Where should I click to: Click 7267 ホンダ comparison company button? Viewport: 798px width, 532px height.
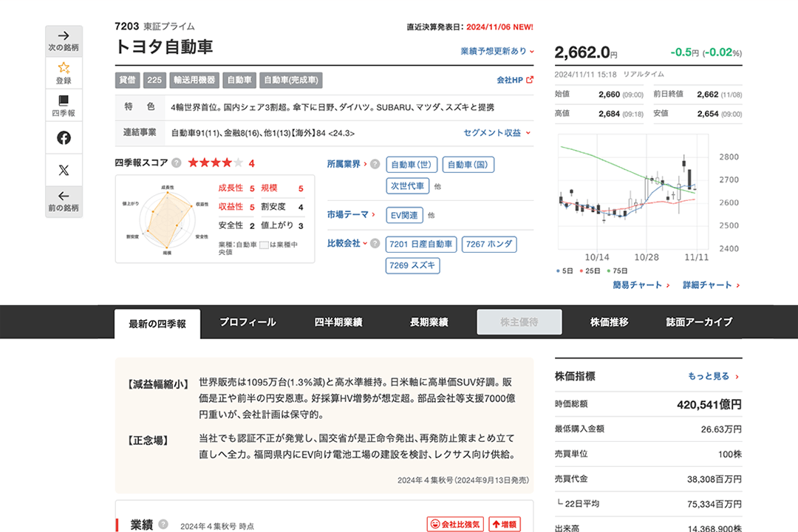(x=489, y=244)
